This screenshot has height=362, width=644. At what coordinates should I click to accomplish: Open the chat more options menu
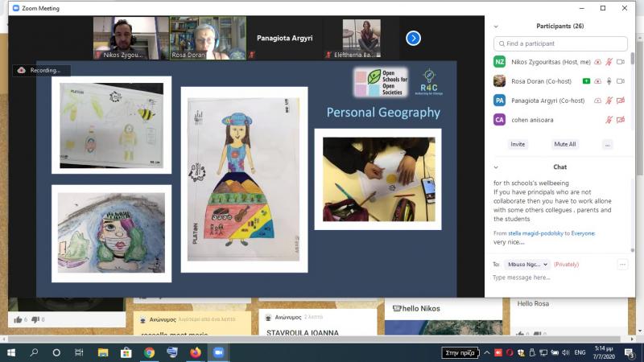pyautogui.click(x=621, y=264)
